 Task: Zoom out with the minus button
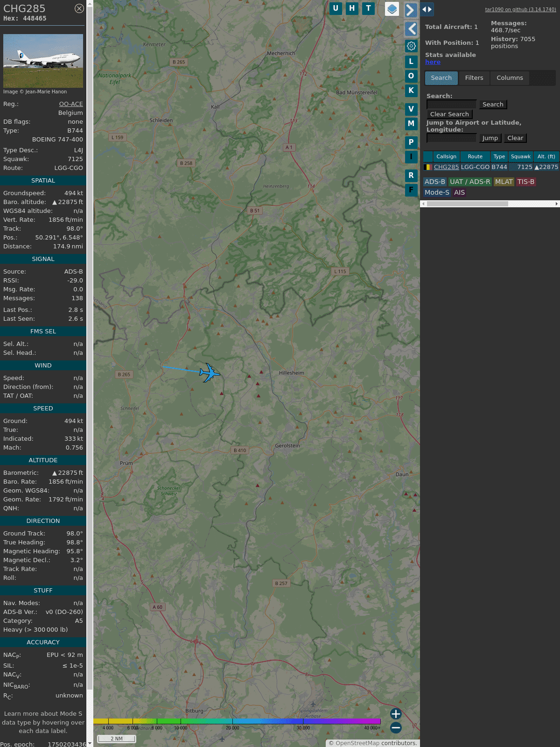click(x=396, y=727)
